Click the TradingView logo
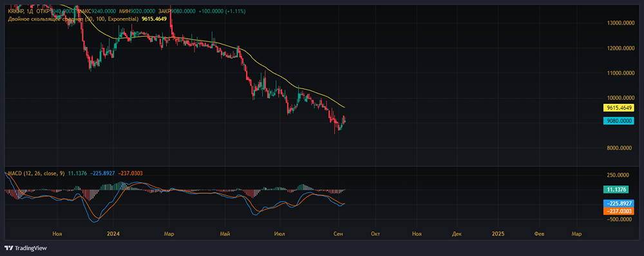Viewport: 644px width, 256px height. pyautogui.click(x=26, y=248)
